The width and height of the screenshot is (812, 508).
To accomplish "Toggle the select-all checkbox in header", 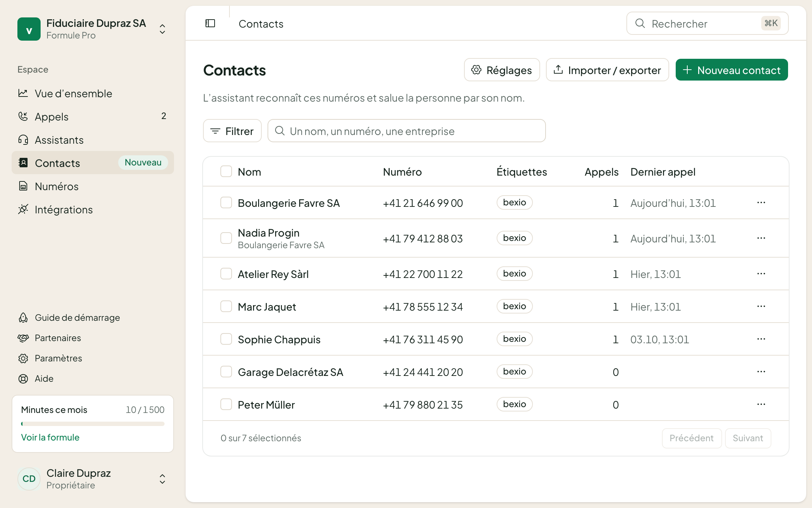I will click(x=226, y=172).
